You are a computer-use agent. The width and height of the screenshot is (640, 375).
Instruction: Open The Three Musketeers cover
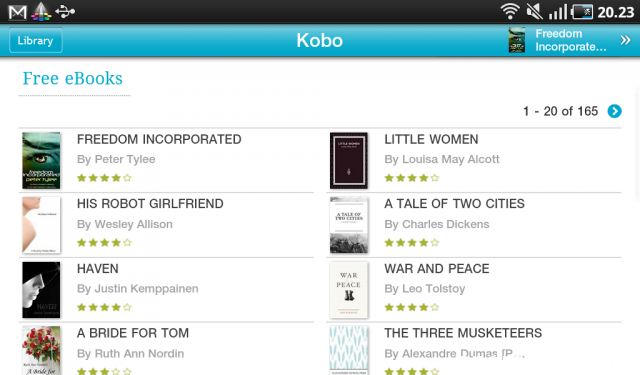click(x=349, y=350)
